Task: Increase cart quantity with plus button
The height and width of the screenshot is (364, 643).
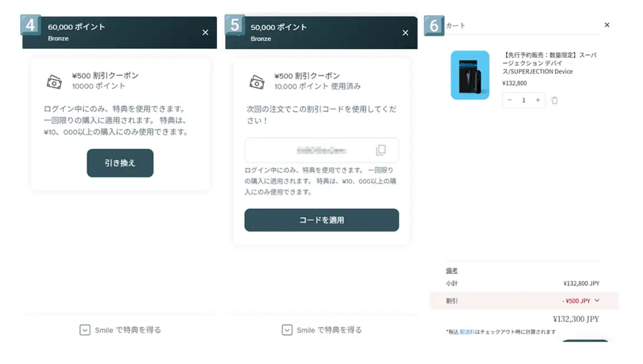Action: click(538, 100)
